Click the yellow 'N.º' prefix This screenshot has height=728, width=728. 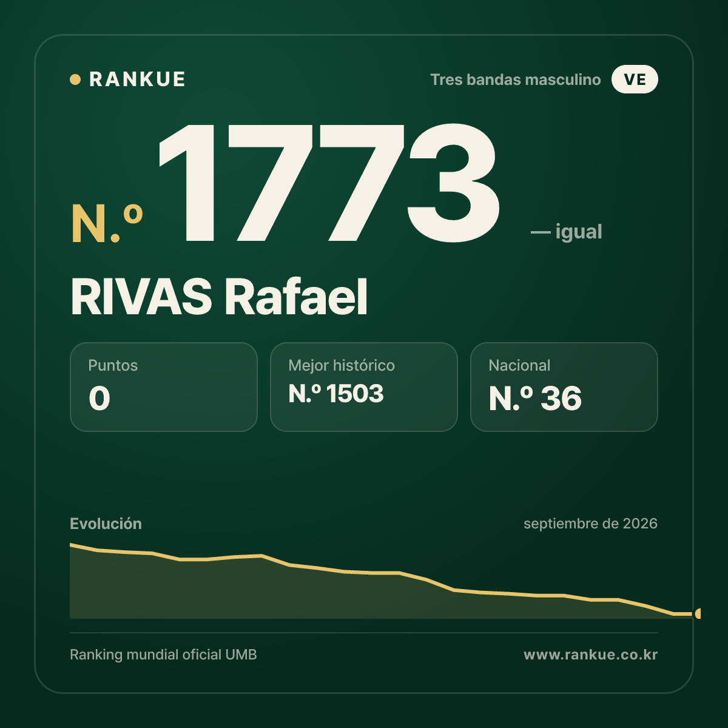tap(107, 224)
